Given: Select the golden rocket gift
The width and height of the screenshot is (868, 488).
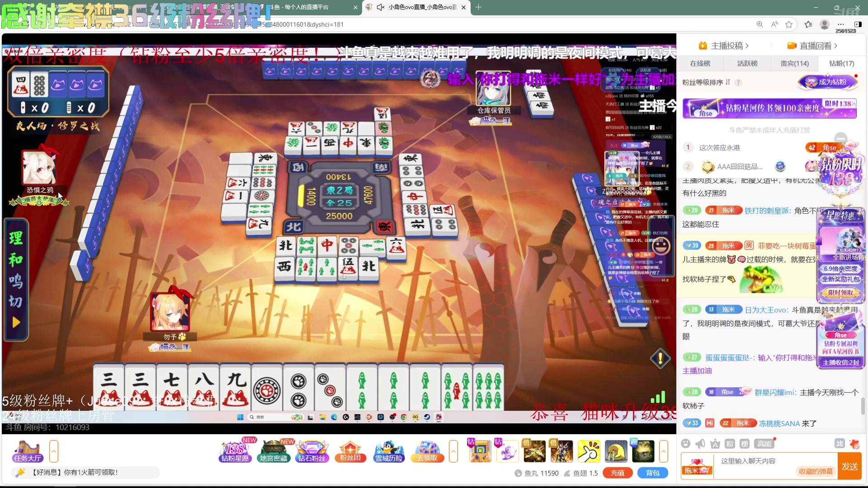Looking at the screenshot, I should [x=534, y=451].
